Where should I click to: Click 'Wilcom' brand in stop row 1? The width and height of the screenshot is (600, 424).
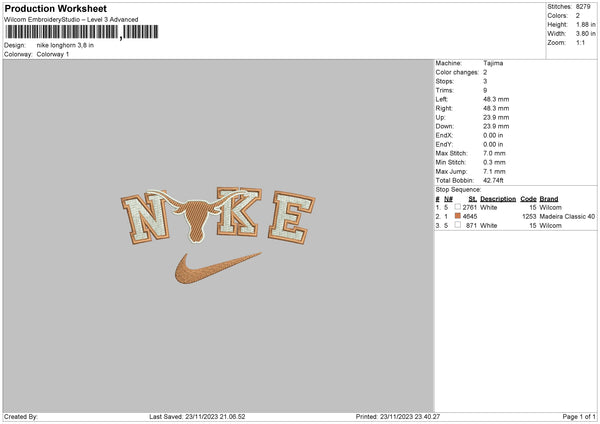(x=551, y=207)
